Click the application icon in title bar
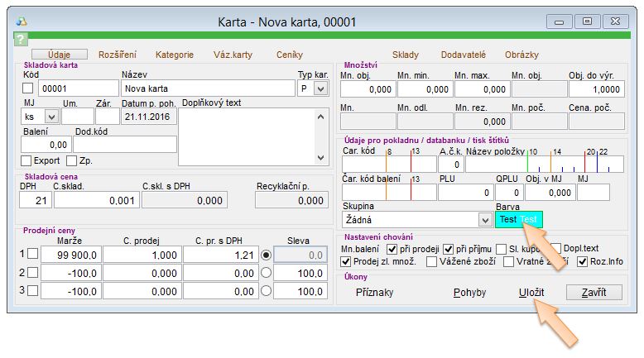This screenshot has height=358, width=644. point(22,20)
